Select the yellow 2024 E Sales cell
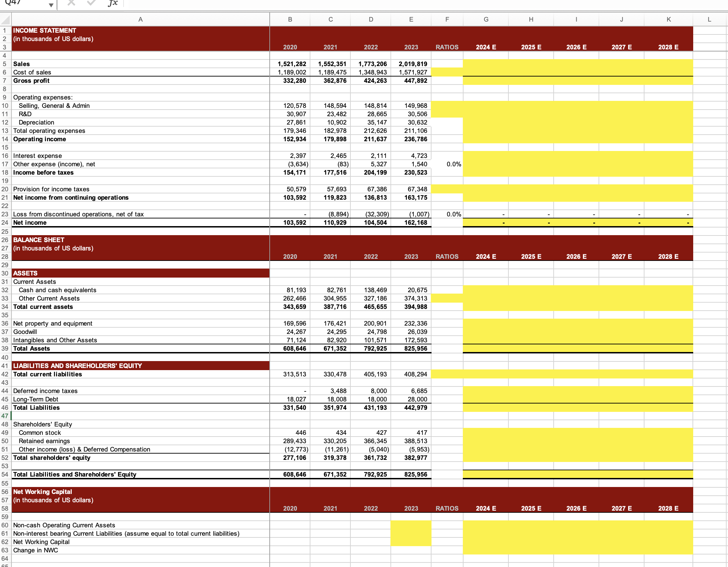The width and height of the screenshot is (728, 567). point(485,64)
